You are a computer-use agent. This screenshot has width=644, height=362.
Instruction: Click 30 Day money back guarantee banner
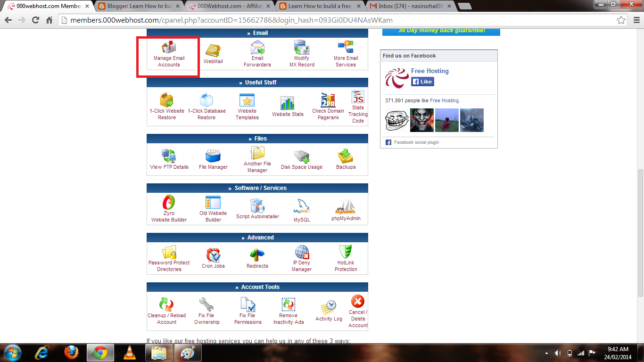pos(441,31)
